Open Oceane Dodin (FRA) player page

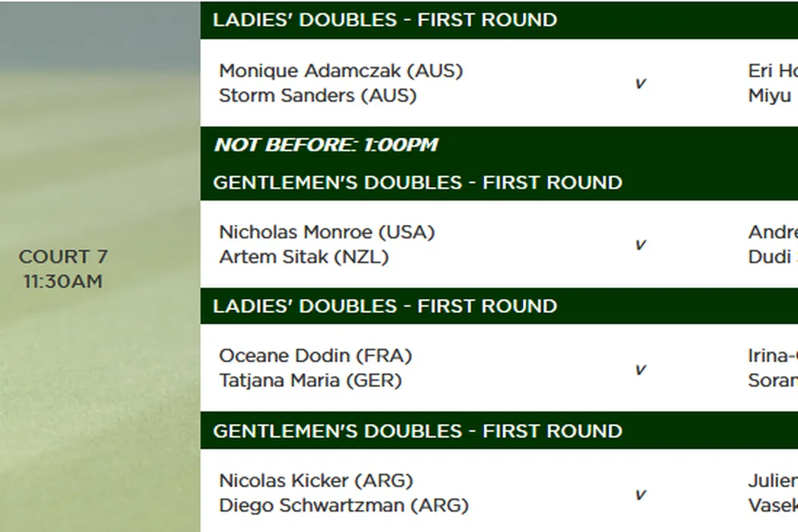(315, 356)
